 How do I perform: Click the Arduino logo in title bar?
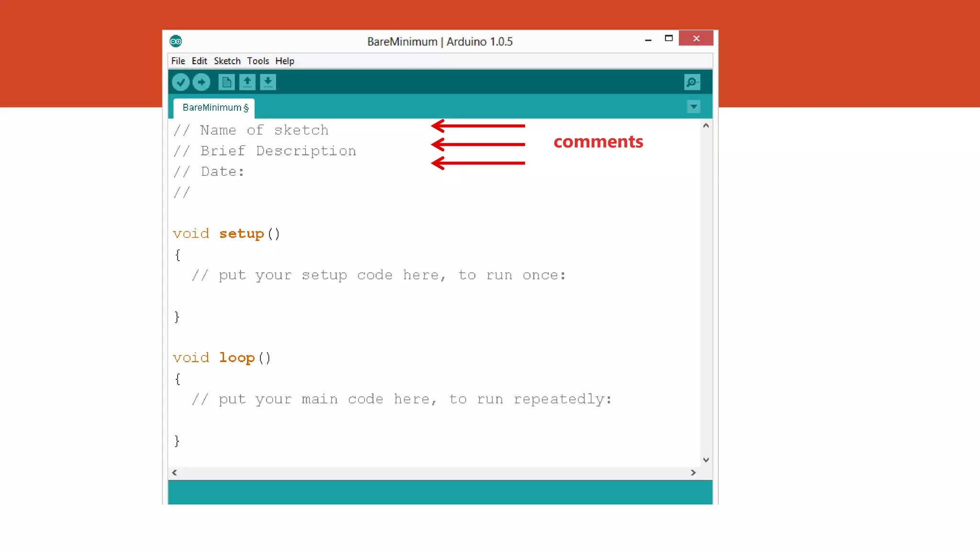click(x=176, y=41)
